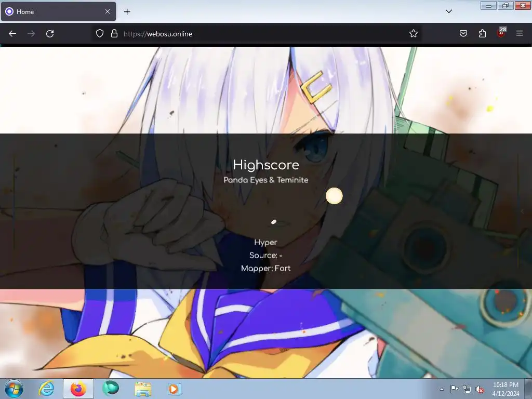Viewport: 532px width, 399px height.
Task: Reload the webosu.online page
Action: click(50, 34)
